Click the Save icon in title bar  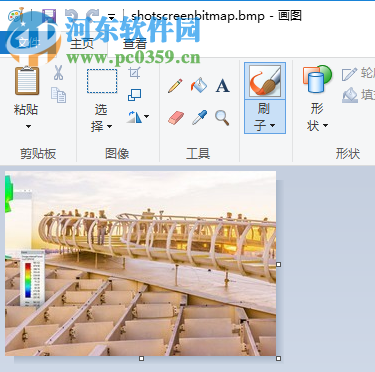[x=49, y=16]
